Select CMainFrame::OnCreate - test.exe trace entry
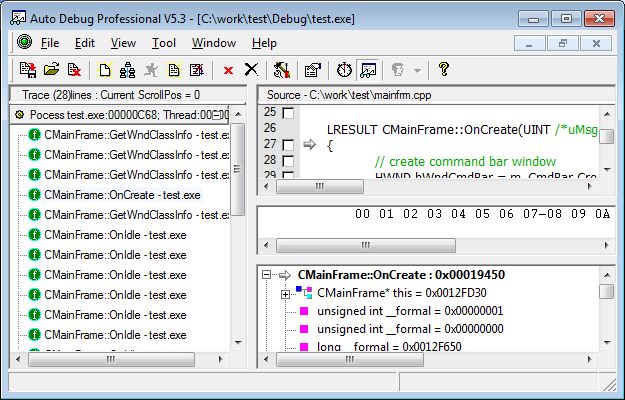 pyautogui.click(x=122, y=195)
